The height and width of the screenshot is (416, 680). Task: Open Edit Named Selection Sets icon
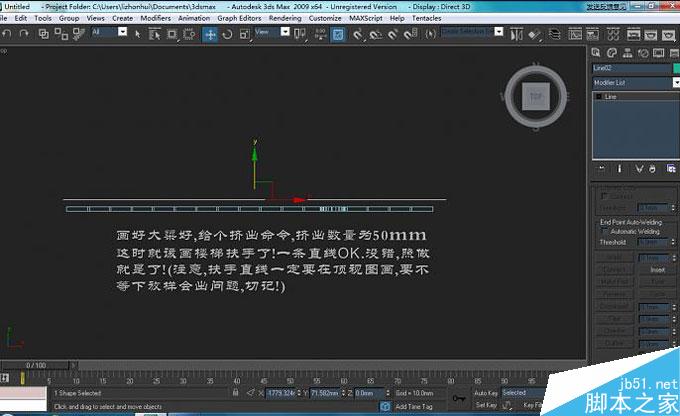coord(430,34)
